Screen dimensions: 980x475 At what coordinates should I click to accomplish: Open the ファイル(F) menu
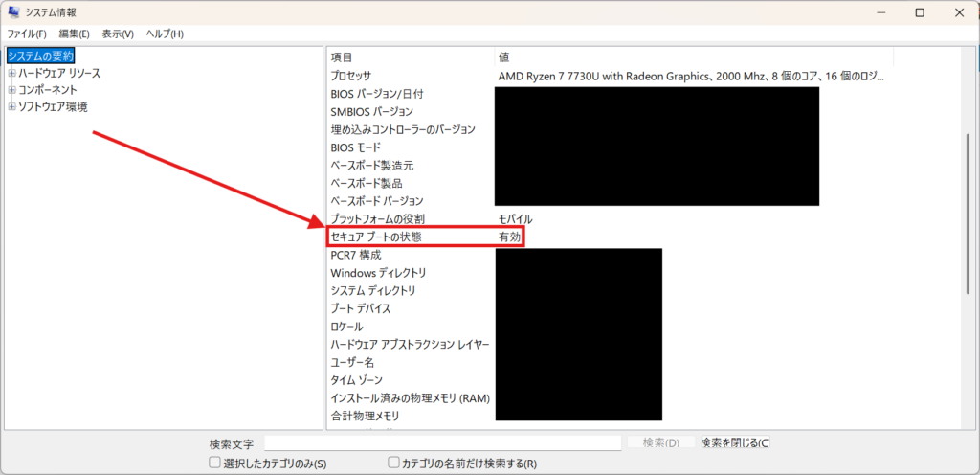[x=27, y=34]
